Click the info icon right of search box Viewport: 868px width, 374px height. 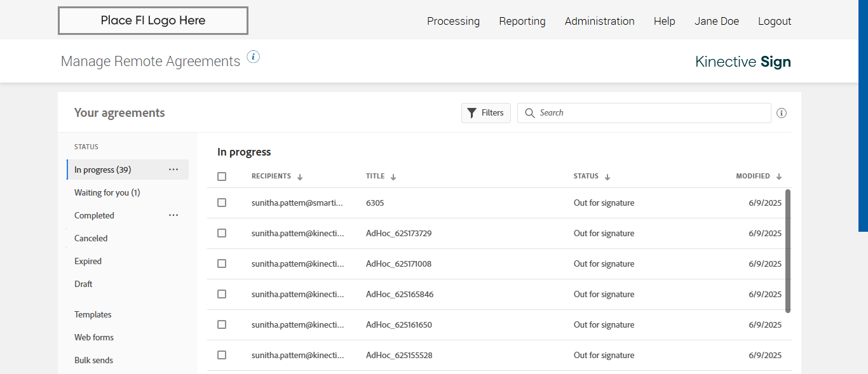point(782,113)
